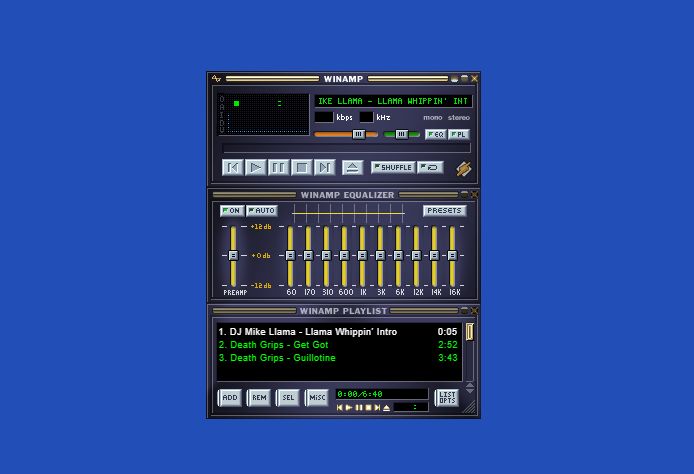Screen dimensions: 694x474
Task: Click the PREAMP slider handle
Action: (233, 255)
